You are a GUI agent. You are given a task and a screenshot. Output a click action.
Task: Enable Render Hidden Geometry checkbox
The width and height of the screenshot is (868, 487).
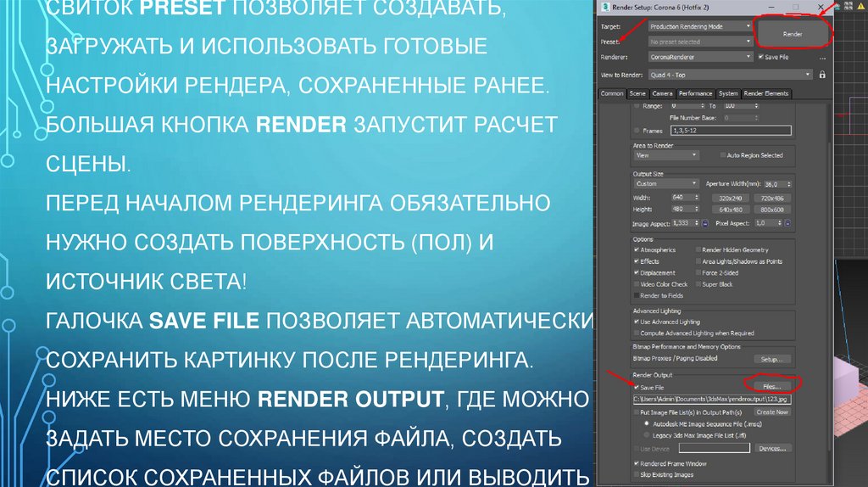pyautogui.click(x=698, y=250)
